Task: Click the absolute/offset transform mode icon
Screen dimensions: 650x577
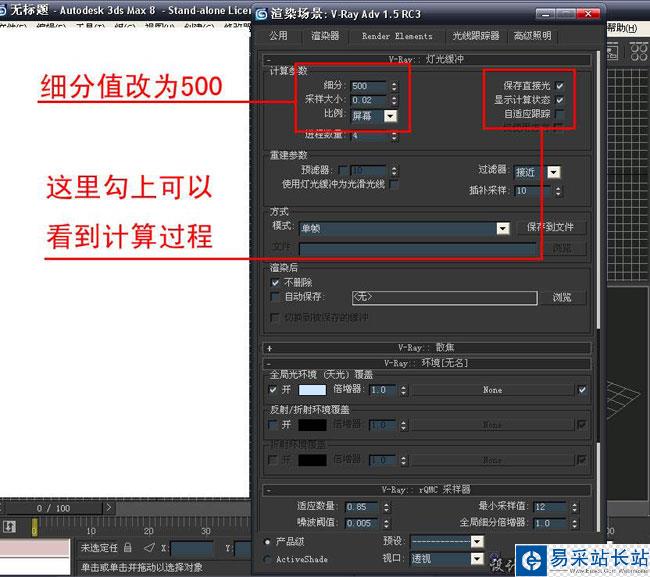Action: (149, 548)
